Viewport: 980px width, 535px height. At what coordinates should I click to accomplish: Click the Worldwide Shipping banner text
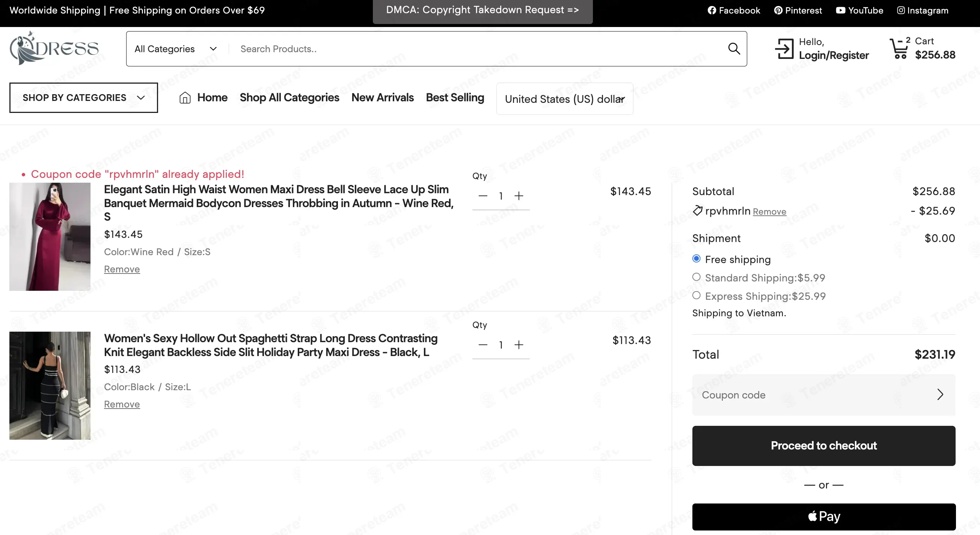click(137, 10)
